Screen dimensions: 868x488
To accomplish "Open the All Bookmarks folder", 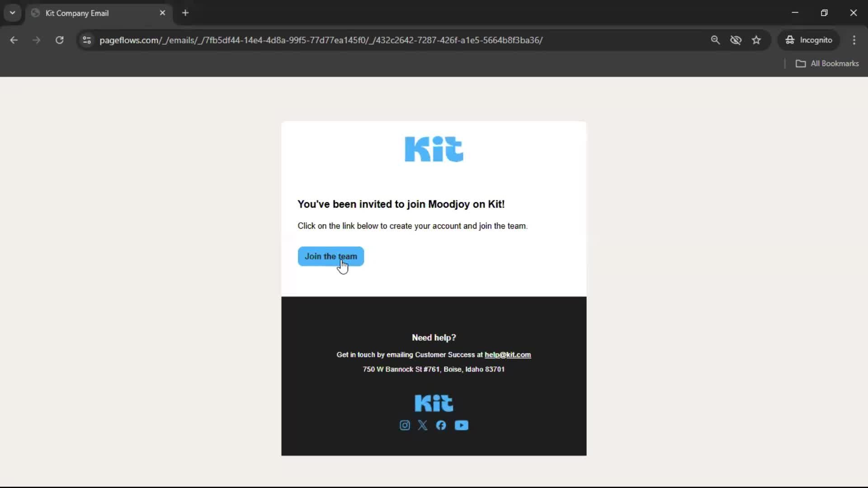I will coord(827,63).
